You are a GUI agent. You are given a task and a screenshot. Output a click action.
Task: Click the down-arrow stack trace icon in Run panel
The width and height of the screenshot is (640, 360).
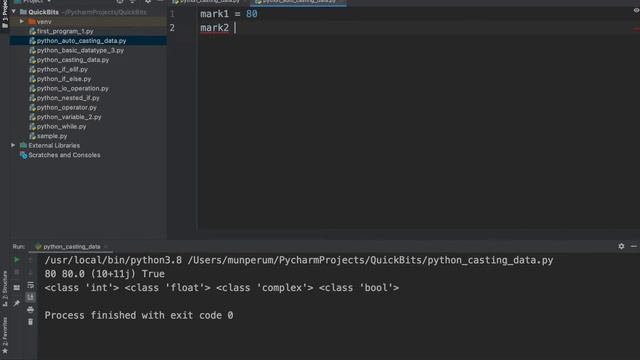click(x=31, y=272)
